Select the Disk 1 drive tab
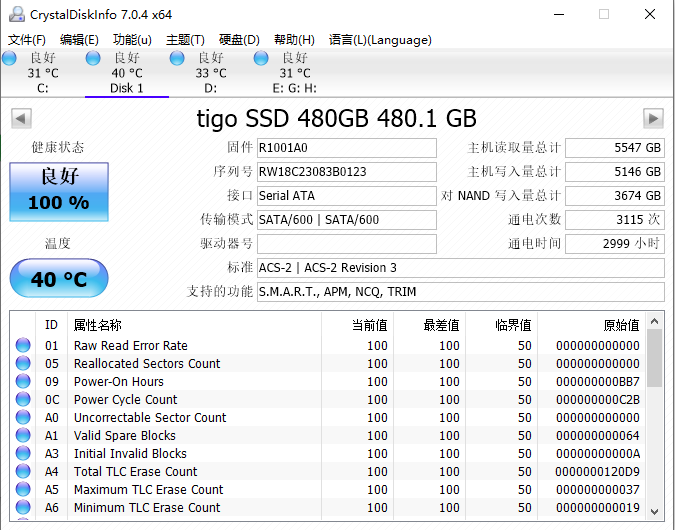 pyautogui.click(x=127, y=73)
